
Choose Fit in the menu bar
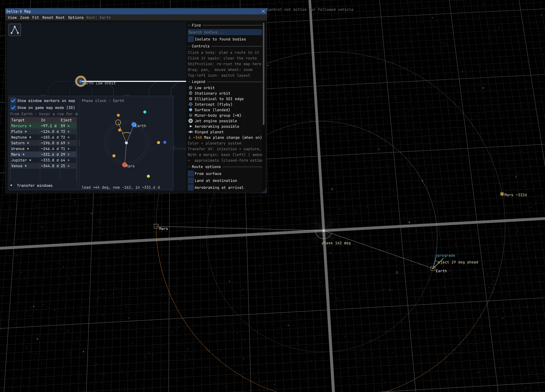[36, 18]
